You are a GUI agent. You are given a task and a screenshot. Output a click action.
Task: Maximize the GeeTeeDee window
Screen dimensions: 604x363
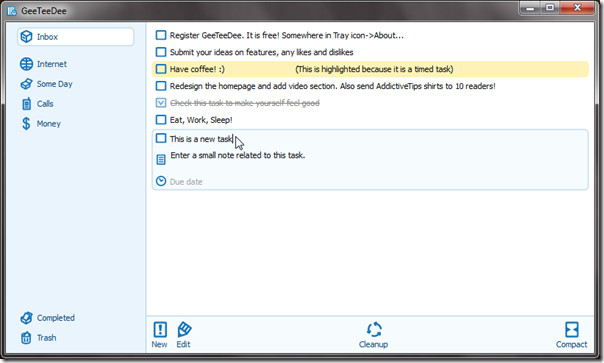click(x=550, y=8)
